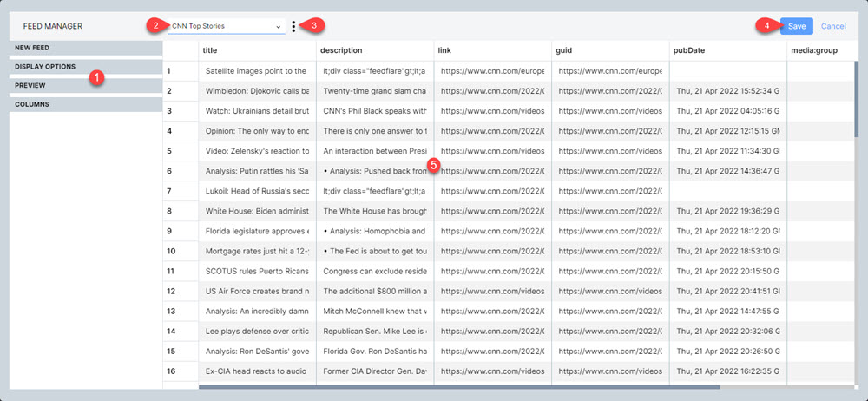
Task: Click the Mortgage rates title cell in row 10
Action: click(x=257, y=251)
